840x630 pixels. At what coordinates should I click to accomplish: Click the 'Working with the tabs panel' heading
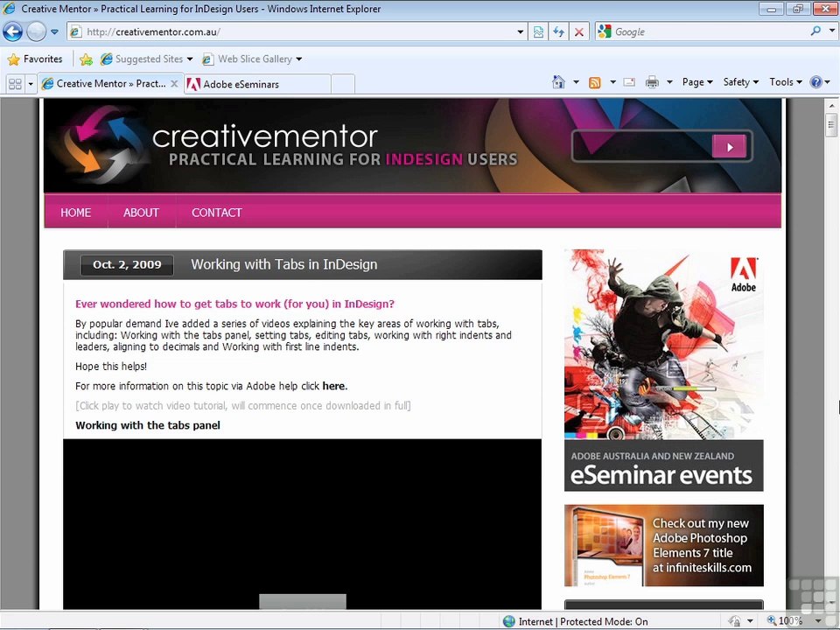[x=148, y=425]
